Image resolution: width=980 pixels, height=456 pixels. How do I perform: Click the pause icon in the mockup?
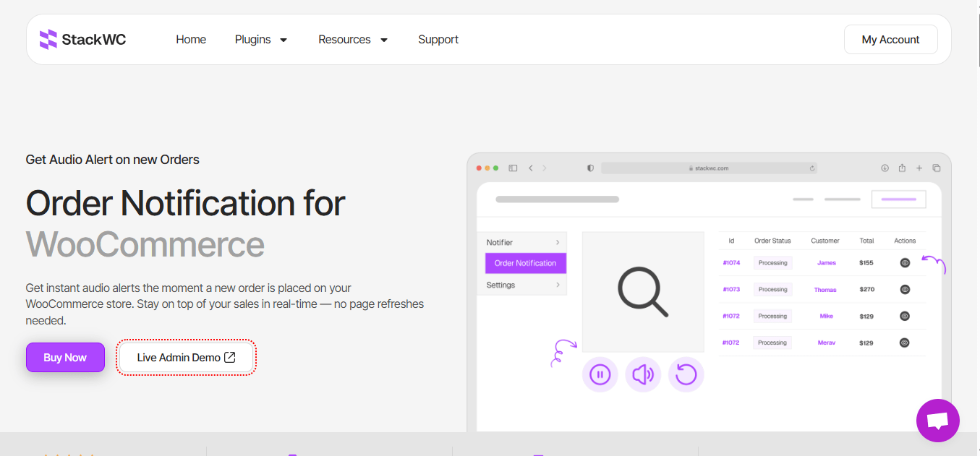coord(600,374)
